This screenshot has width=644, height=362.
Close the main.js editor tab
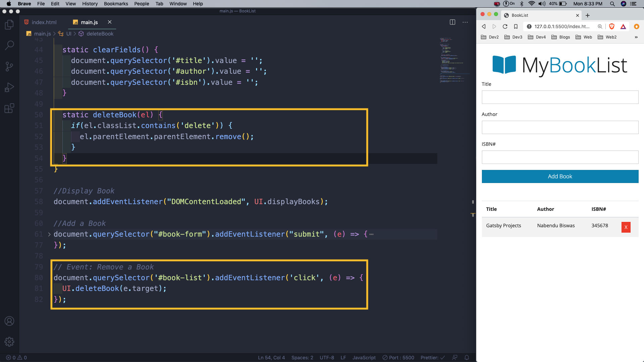110,22
